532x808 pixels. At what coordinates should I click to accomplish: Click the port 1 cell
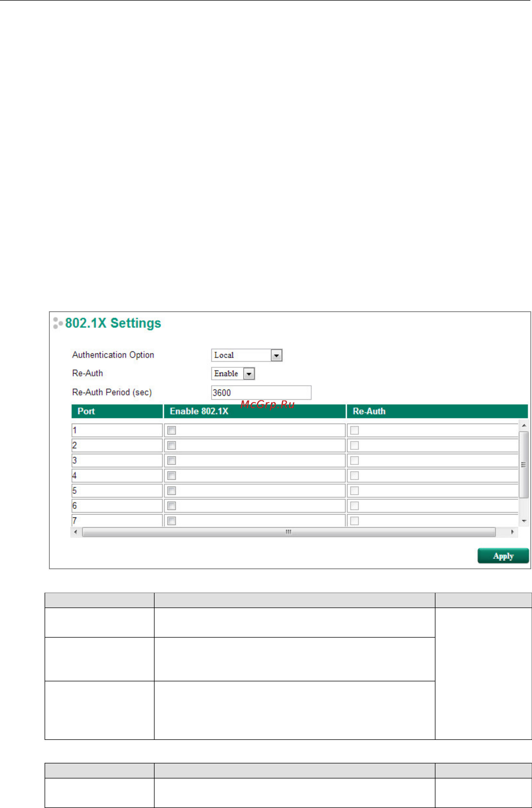117,431
